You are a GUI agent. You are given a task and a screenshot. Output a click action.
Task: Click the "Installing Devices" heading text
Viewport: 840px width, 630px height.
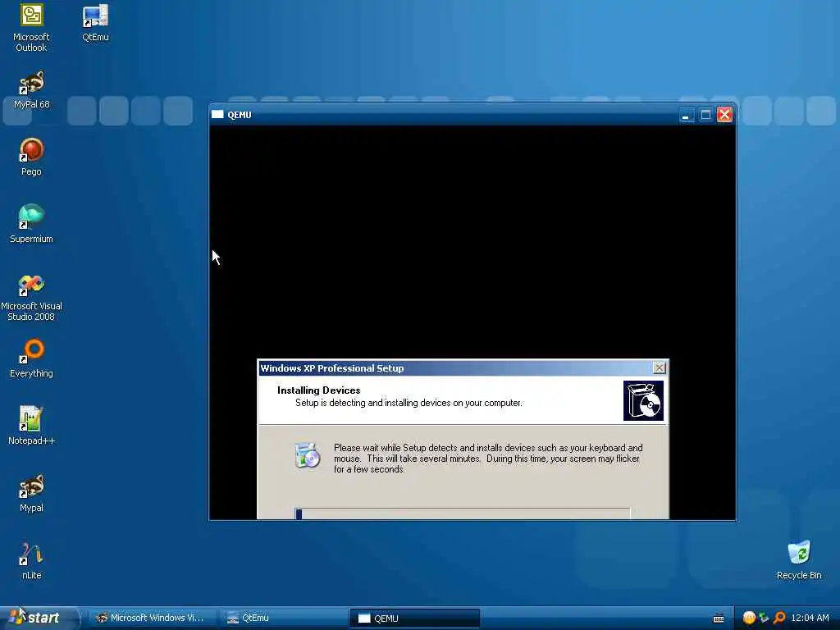click(319, 390)
